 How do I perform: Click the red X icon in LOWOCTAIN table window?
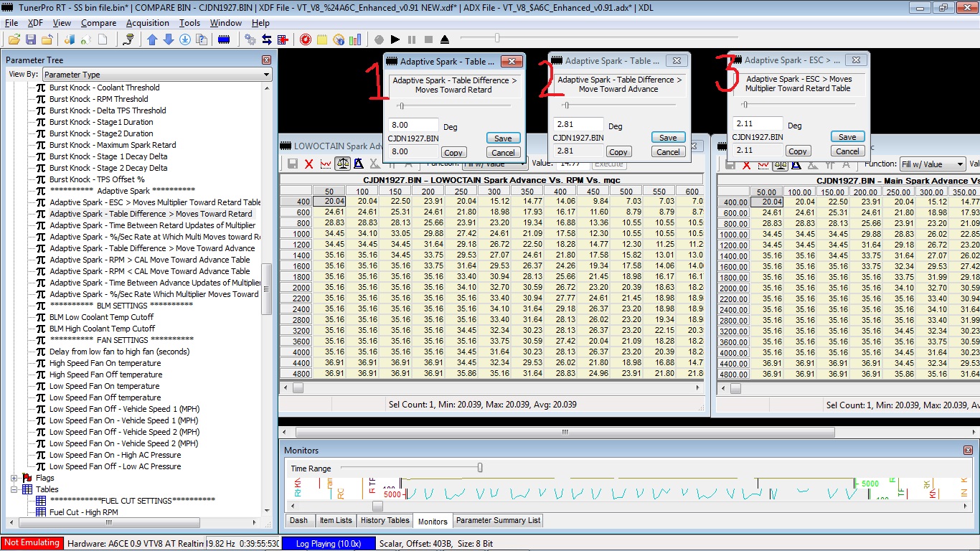click(x=309, y=164)
